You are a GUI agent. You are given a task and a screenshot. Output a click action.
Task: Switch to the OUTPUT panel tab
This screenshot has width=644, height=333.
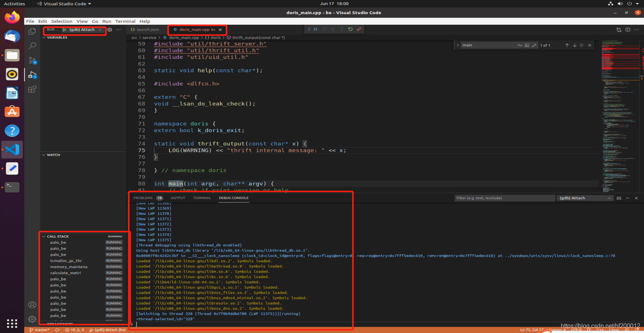pyautogui.click(x=178, y=198)
